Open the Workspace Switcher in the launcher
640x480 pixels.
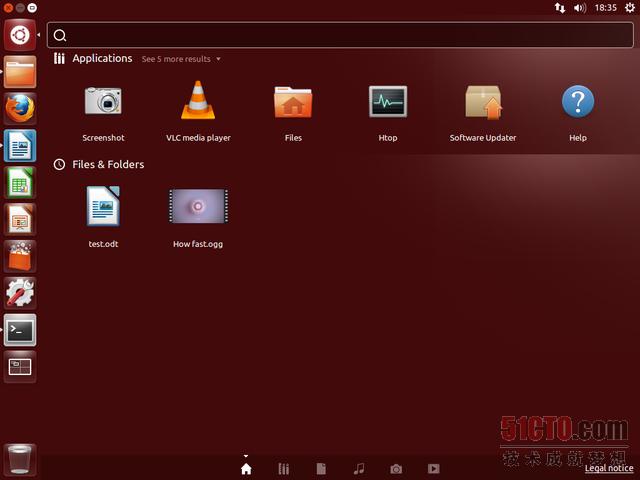click(x=20, y=367)
